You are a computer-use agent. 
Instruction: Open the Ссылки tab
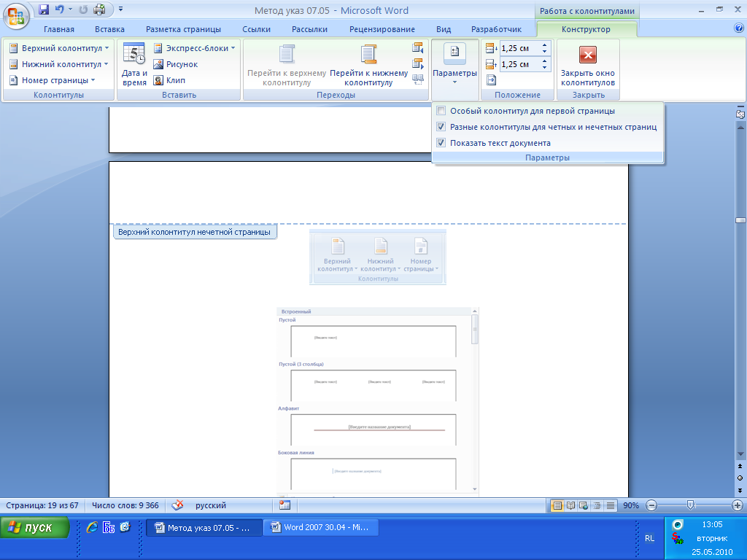256,29
